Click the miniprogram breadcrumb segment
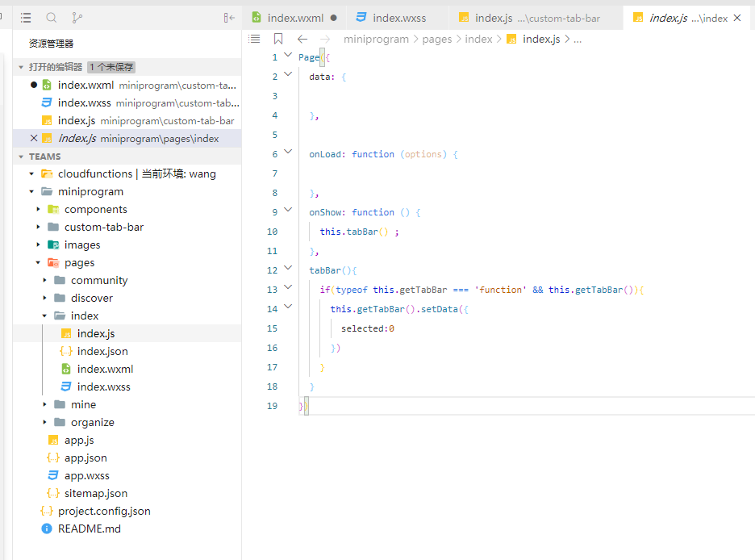The height and width of the screenshot is (560, 755). tap(376, 39)
